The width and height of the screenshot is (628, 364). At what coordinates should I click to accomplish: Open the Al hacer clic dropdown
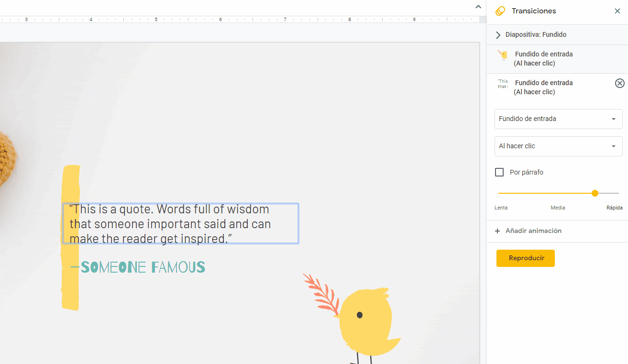point(558,146)
